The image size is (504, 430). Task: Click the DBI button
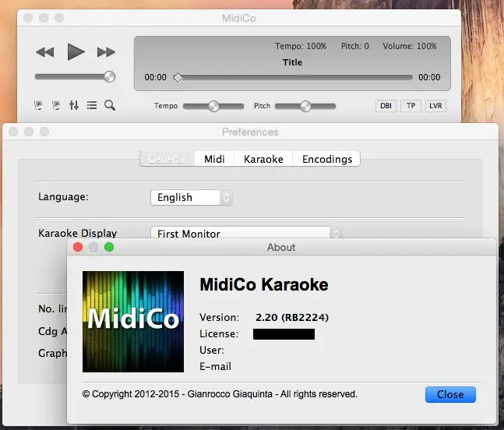[x=386, y=106]
